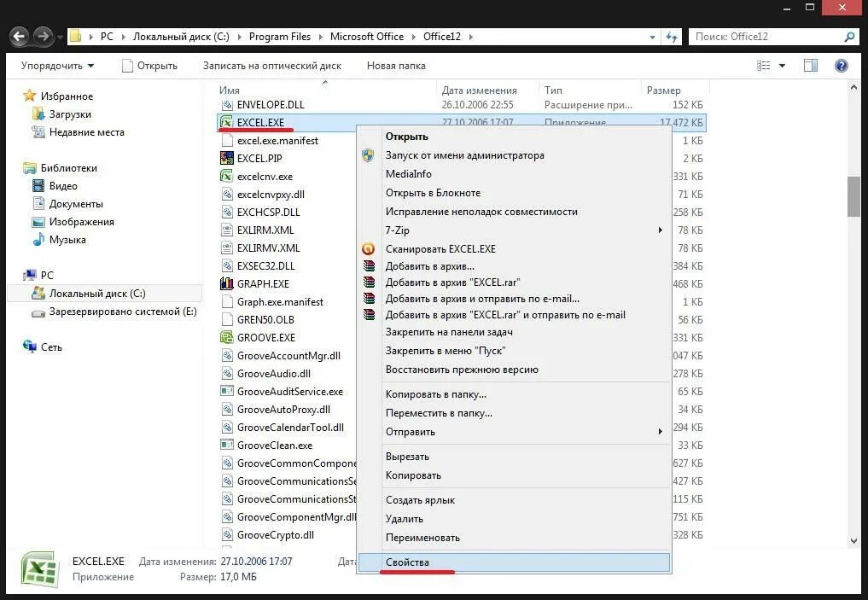Click Записать на оптический диск
Viewport: 868px width, 600px height.
271,66
